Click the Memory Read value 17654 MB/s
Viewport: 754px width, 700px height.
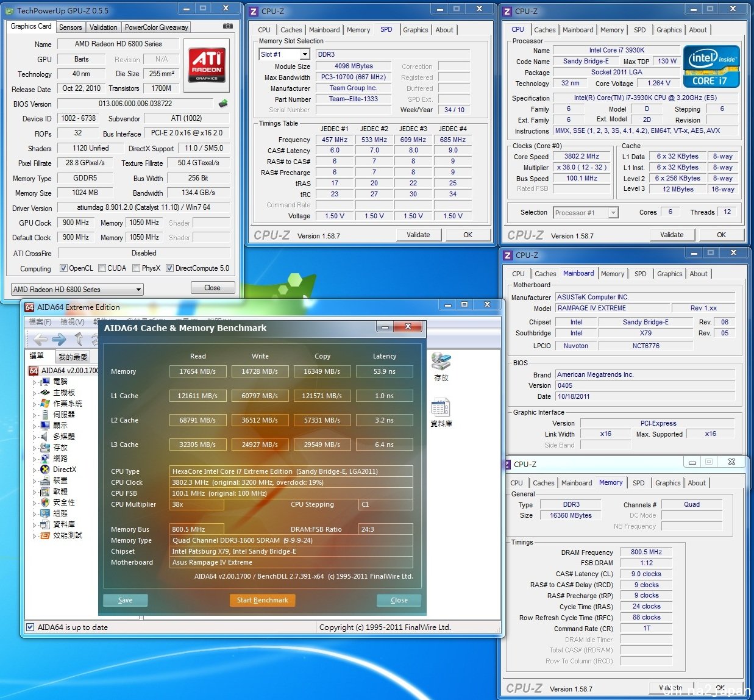tap(197, 371)
